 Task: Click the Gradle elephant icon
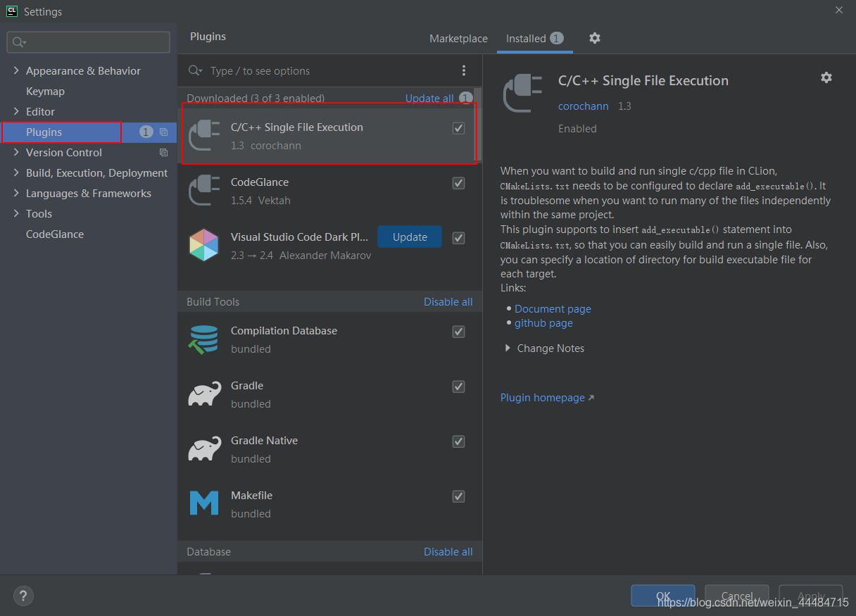(x=204, y=394)
